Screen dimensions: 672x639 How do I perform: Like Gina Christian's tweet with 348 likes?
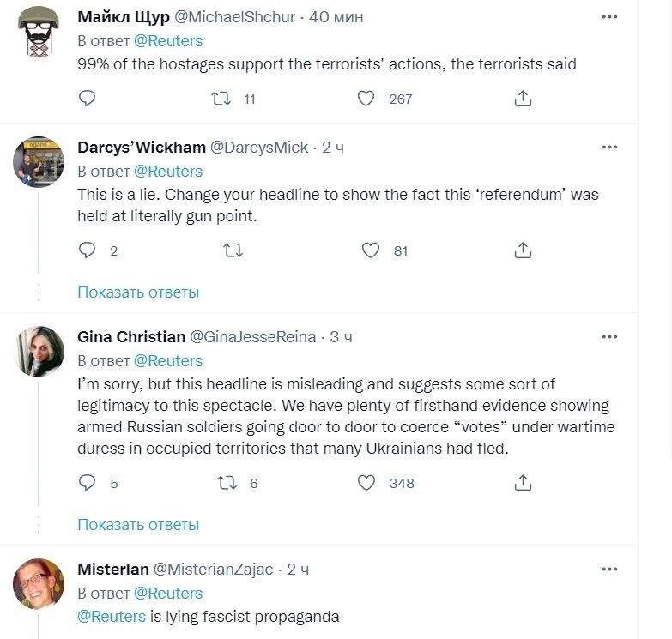366,483
